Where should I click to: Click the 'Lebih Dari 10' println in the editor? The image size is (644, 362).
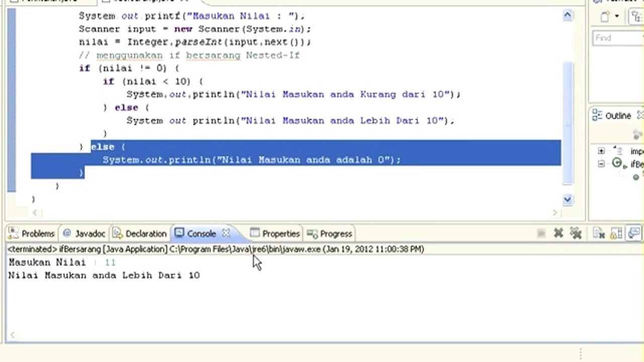point(290,120)
